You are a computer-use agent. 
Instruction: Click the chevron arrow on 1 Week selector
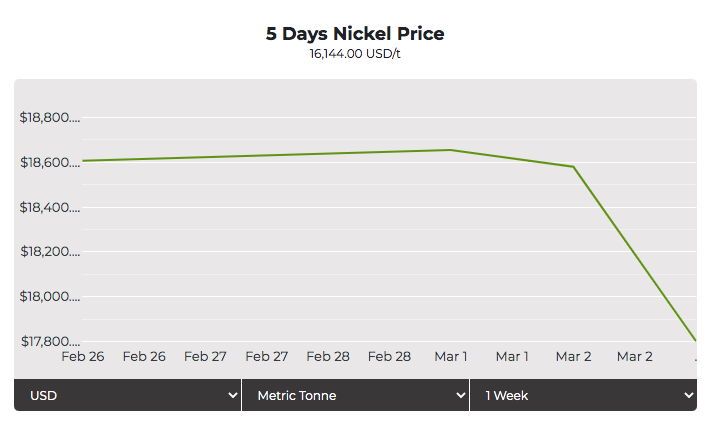point(688,396)
